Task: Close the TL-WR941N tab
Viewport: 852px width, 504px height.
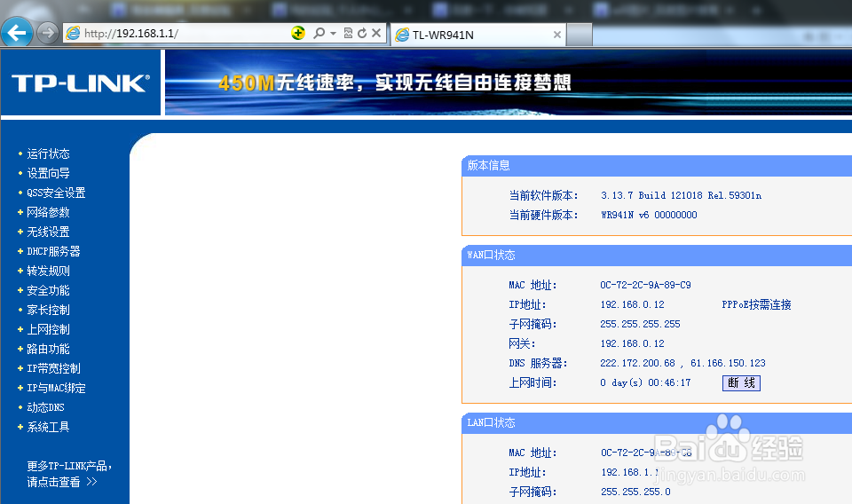Action: [x=557, y=35]
